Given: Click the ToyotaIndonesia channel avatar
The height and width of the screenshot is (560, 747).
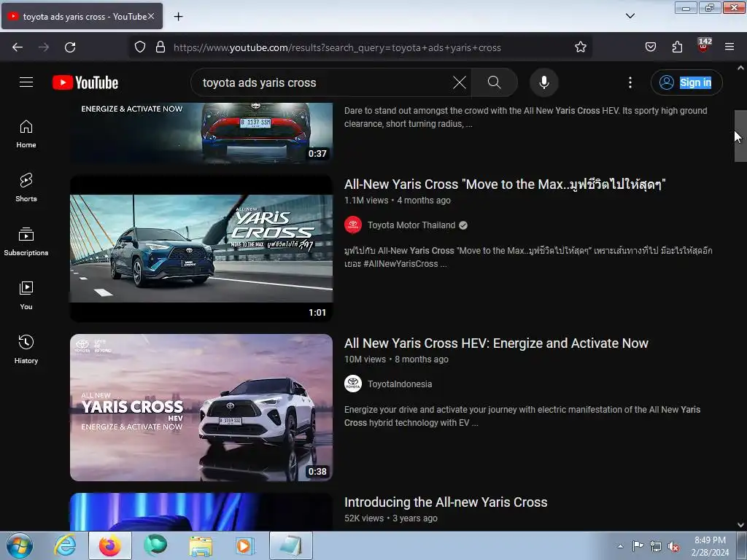Looking at the screenshot, I should click(x=352, y=384).
